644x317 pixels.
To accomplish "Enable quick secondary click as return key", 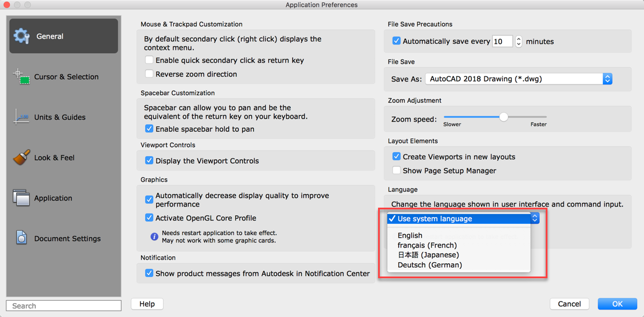I will click(x=149, y=60).
